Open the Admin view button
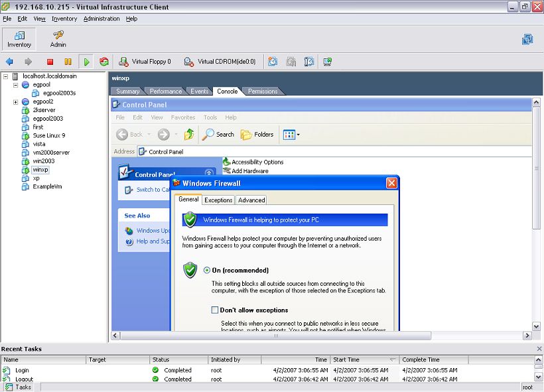544x392 pixels. click(58, 39)
